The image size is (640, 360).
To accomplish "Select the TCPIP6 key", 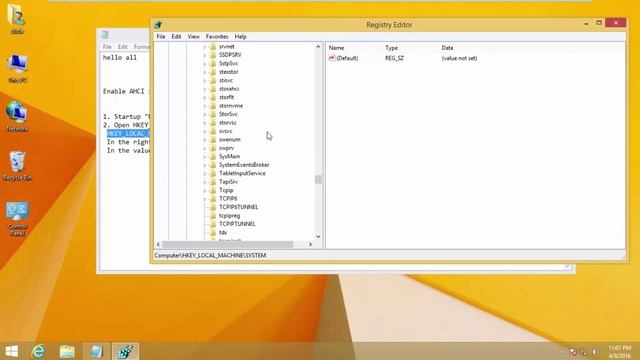I will (228, 199).
